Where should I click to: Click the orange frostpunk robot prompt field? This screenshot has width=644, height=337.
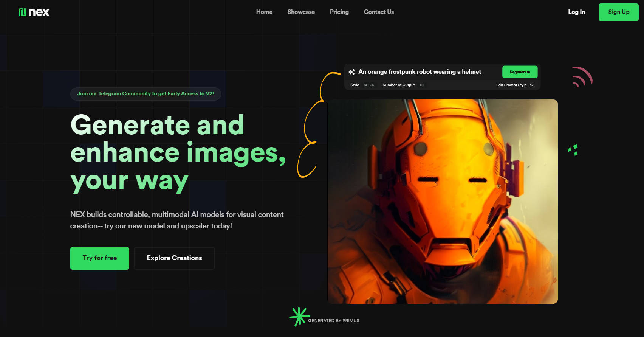(420, 72)
